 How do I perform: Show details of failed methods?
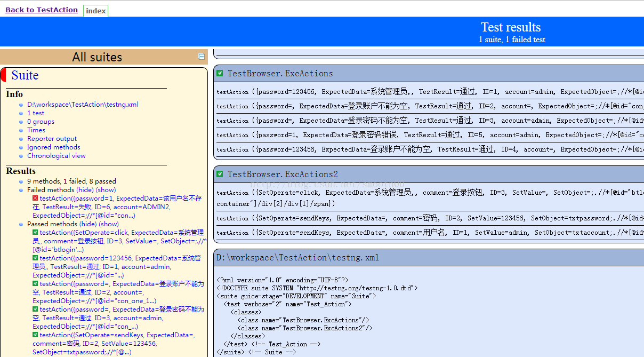point(106,190)
